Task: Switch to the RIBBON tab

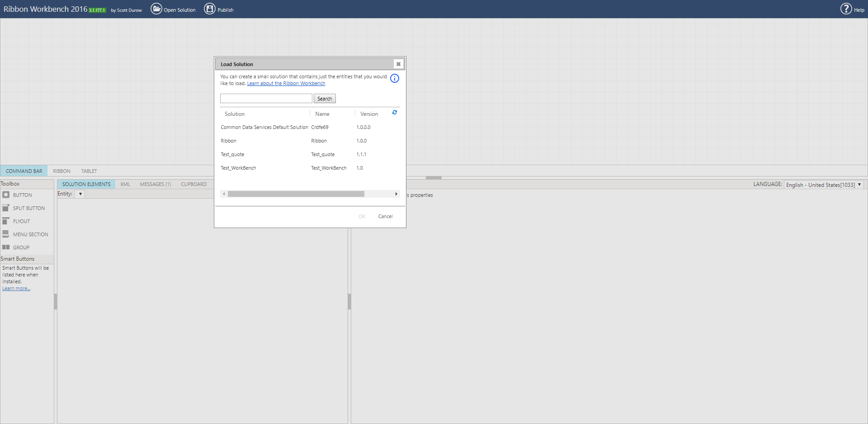Action: point(61,171)
